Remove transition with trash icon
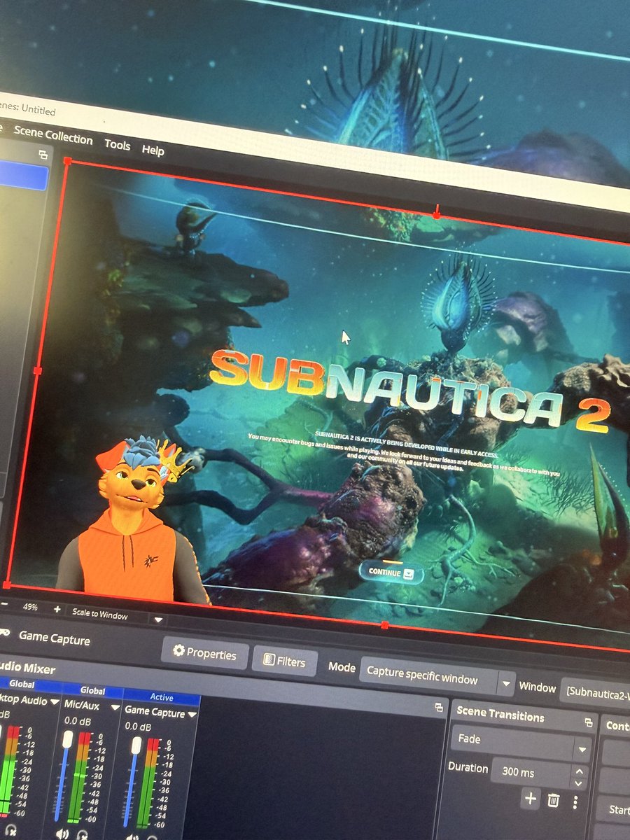This screenshot has height=840, width=630. 553,801
